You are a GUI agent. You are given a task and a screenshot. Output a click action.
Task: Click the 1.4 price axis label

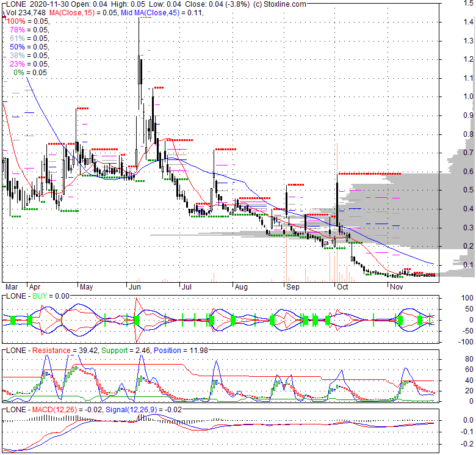pos(469,22)
